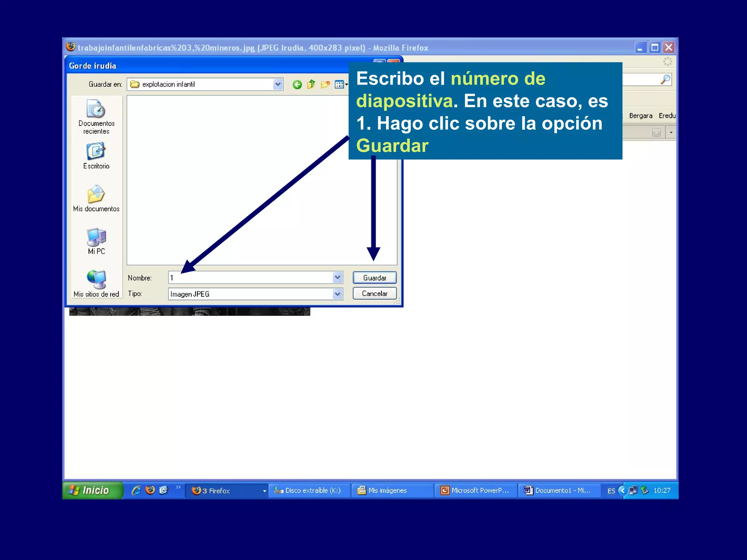Viewport: 747px width, 560px height.
Task: Open Mis sitios de red in the sidebar
Action: [x=96, y=284]
